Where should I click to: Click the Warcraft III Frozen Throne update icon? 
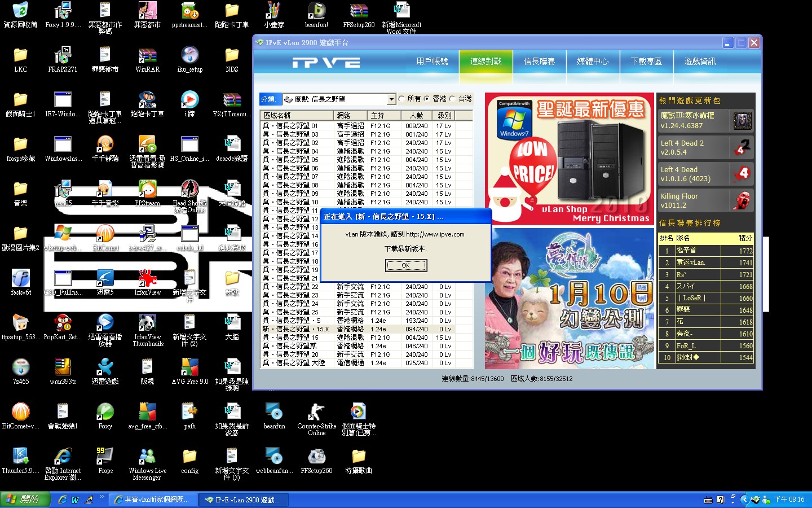pos(742,120)
